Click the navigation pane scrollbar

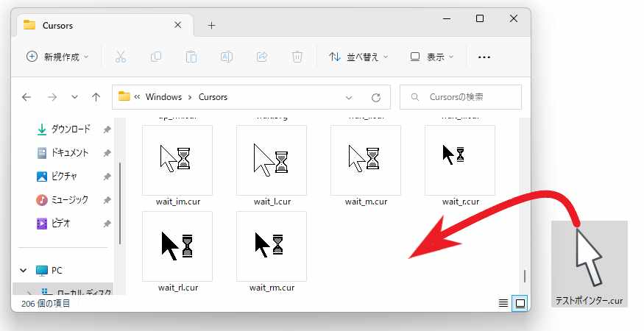click(x=119, y=203)
